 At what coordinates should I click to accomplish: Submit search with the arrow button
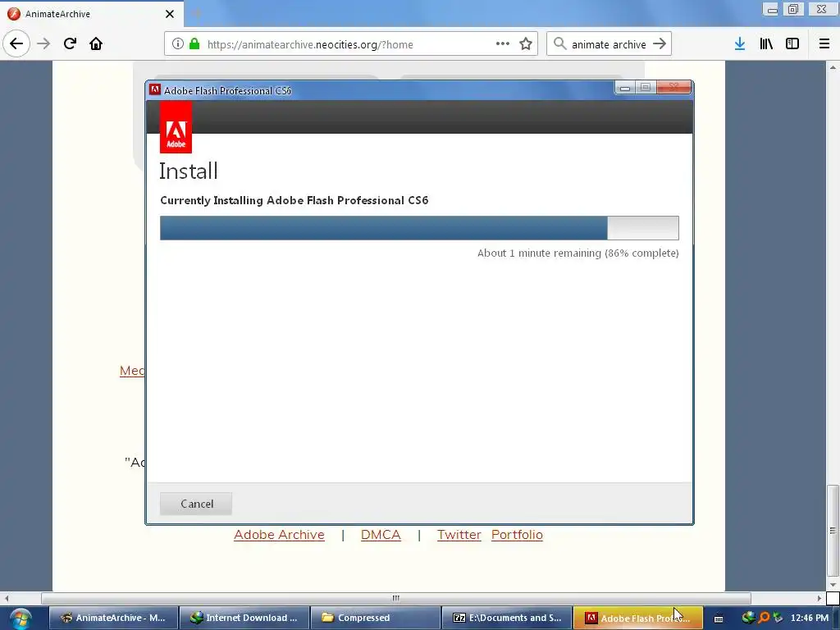click(660, 44)
